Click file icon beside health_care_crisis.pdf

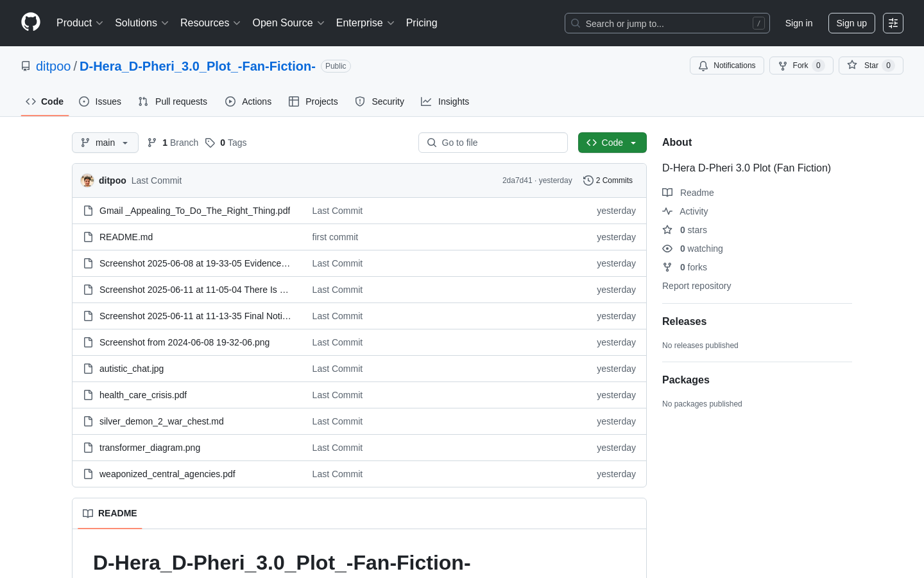point(89,395)
